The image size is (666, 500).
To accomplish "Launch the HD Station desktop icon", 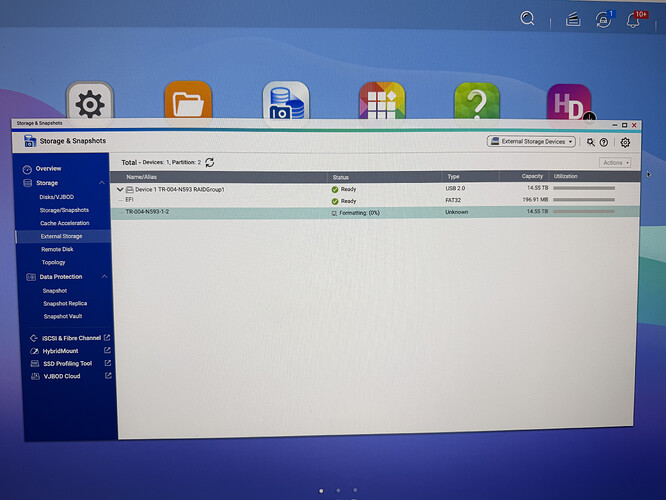I will tap(569, 102).
